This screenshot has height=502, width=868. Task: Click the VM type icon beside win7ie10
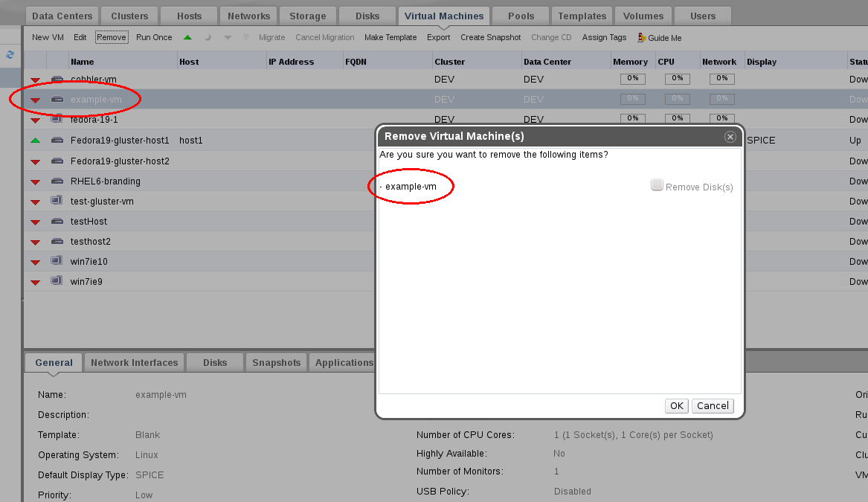57,261
